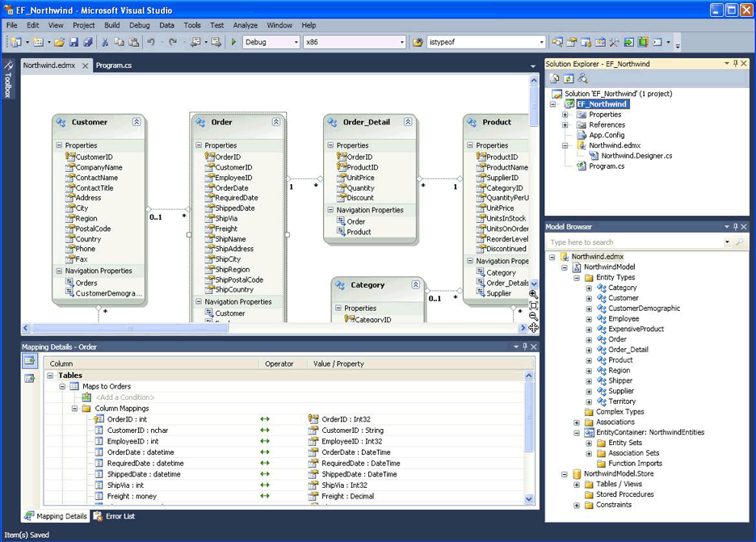This screenshot has width=756, height=542.
Task: Expand the Employee entity in Model Browser
Action: pos(589,319)
